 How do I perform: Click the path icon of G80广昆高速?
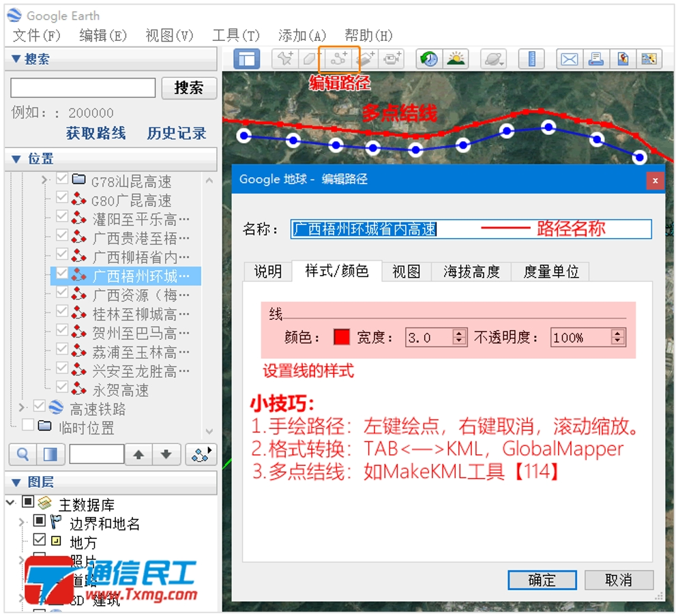[x=78, y=199]
